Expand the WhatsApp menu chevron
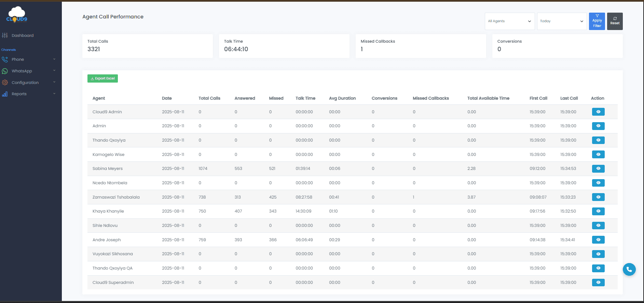 click(54, 71)
